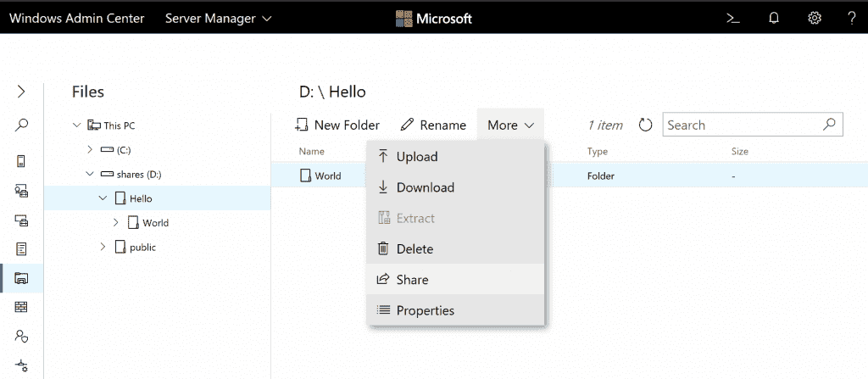Image resolution: width=868 pixels, height=379 pixels.
Task: Open the Events list icon in sidebar
Action: point(21,248)
